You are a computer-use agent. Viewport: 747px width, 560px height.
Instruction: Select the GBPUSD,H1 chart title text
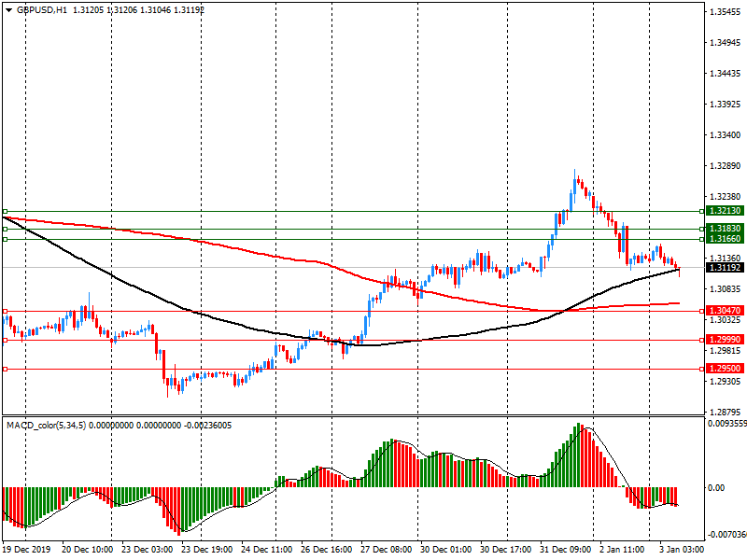(x=42, y=9)
